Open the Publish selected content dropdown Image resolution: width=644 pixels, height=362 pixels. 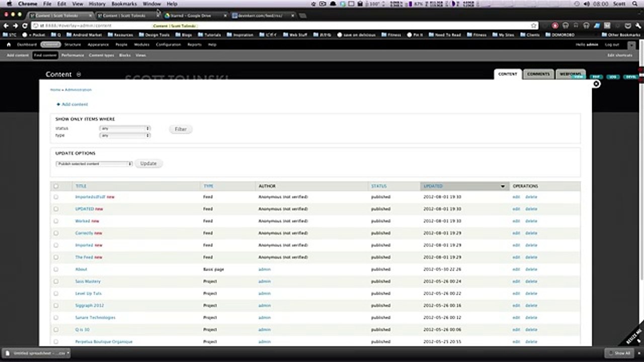pos(94,164)
